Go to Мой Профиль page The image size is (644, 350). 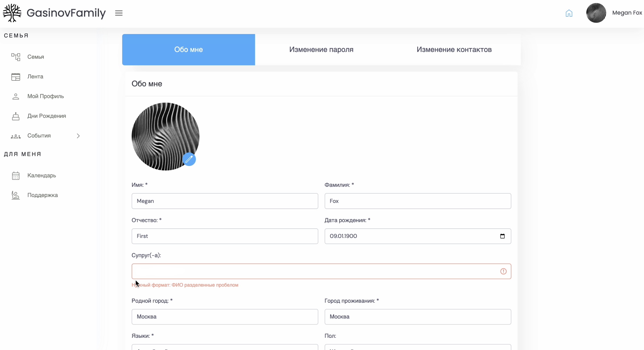pyautogui.click(x=45, y=96)
